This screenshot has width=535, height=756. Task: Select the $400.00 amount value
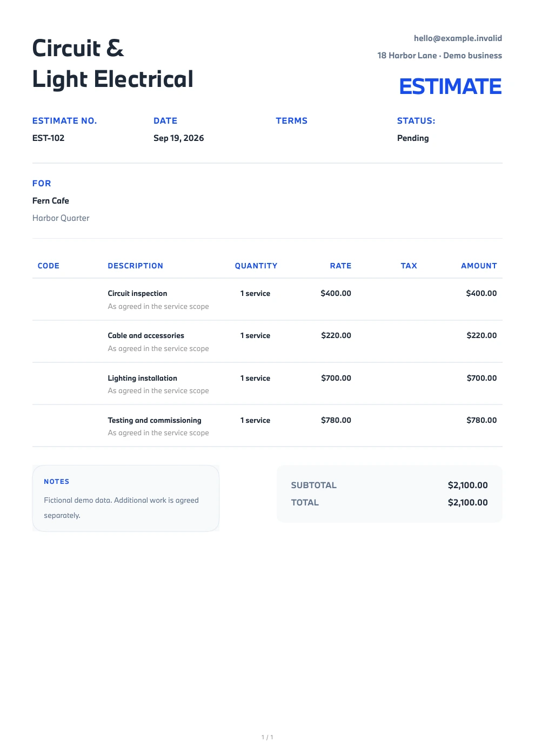click(482, 293)
